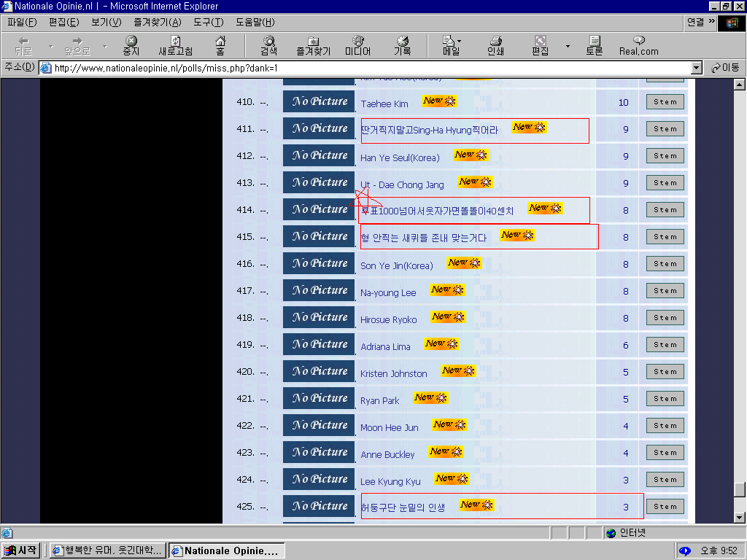Go to the Home (홈) page icon

(x=220, y=45)
